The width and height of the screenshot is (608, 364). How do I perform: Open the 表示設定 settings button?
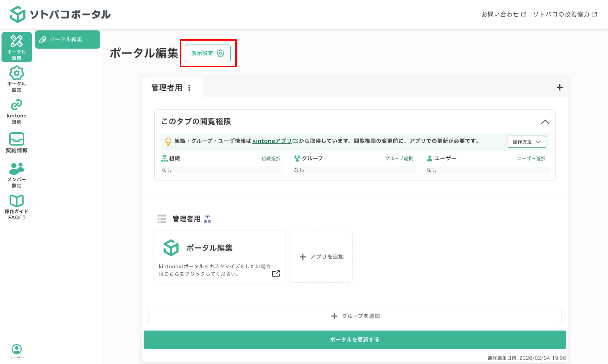pos(207,53)
